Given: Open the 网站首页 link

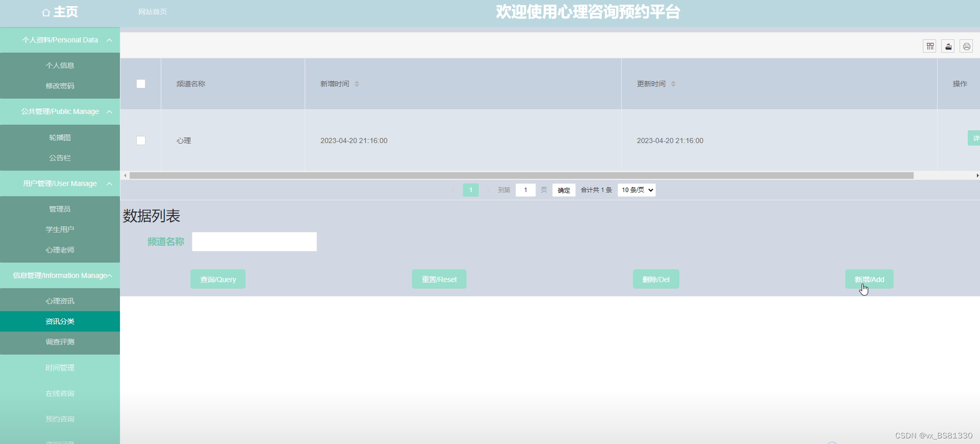Looking at the screenshot, I should pos(153,12).
